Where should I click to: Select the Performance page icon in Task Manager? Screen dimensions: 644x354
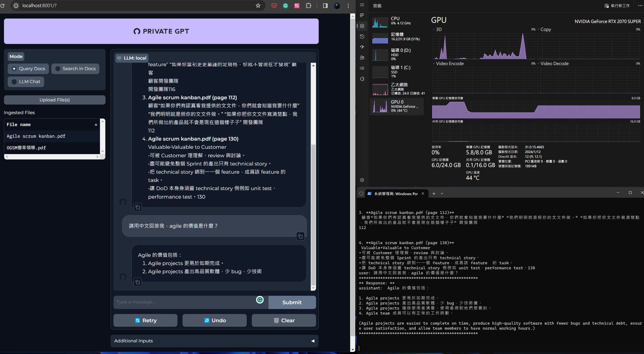(362, 26)
